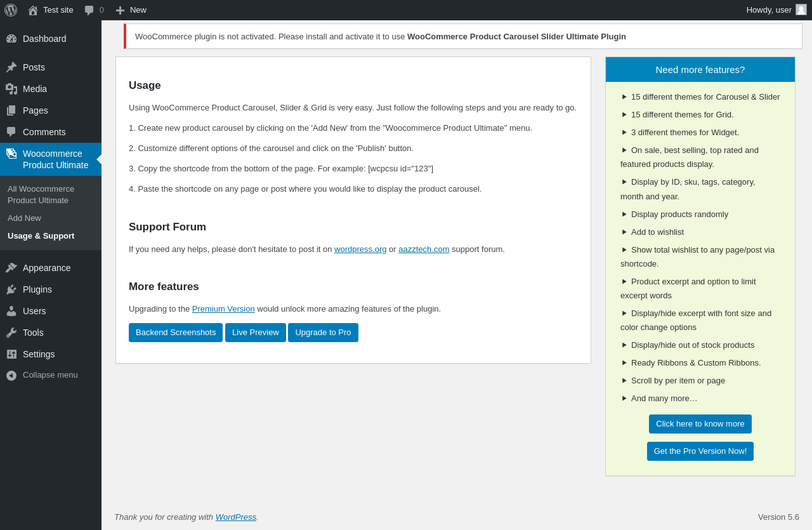Click the Appearance paintbrush icon
The image size is (812, 530).
pyautogui.click(x=11, y=268)
